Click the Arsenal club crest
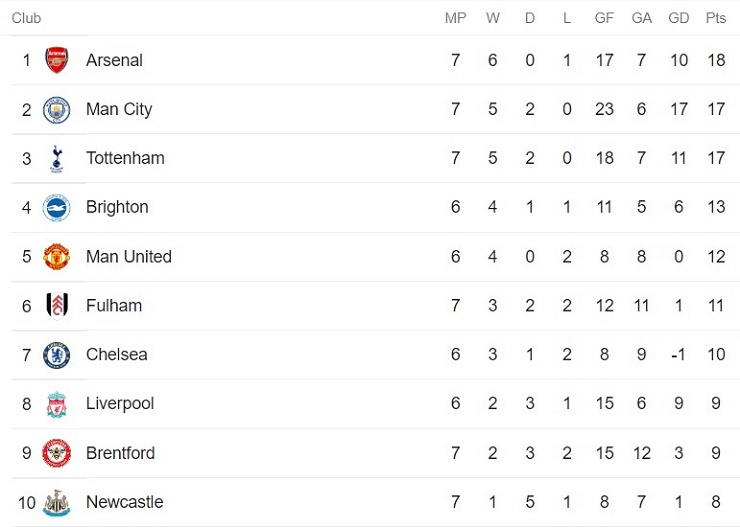The width and height of the screenshot is (740, 527). [57, 60]
